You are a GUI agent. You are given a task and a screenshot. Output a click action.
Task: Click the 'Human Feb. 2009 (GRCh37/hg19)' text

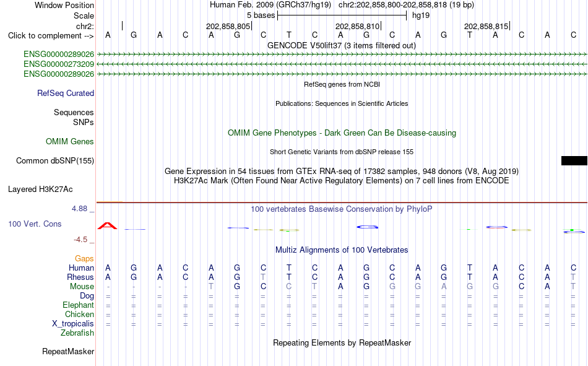[270, 5]
